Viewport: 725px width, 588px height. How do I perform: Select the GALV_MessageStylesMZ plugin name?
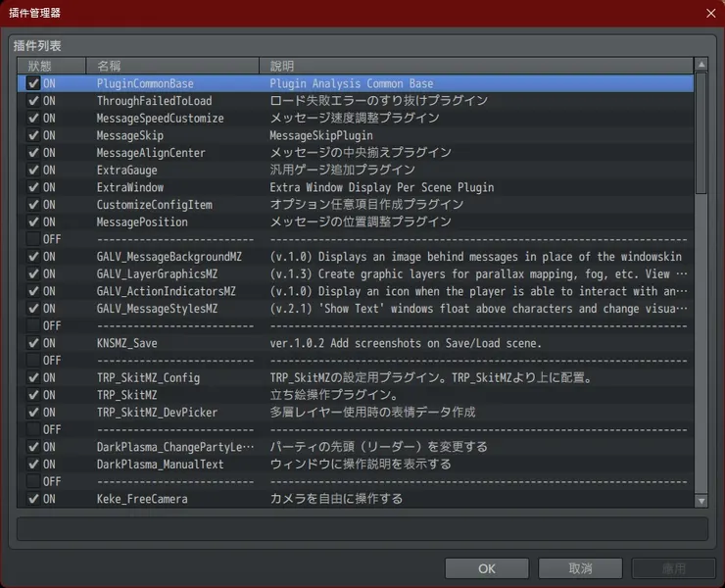(157, 309)
